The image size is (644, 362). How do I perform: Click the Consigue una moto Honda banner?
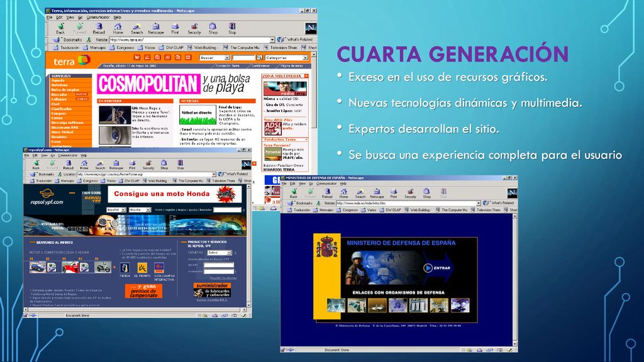[175, 194]
